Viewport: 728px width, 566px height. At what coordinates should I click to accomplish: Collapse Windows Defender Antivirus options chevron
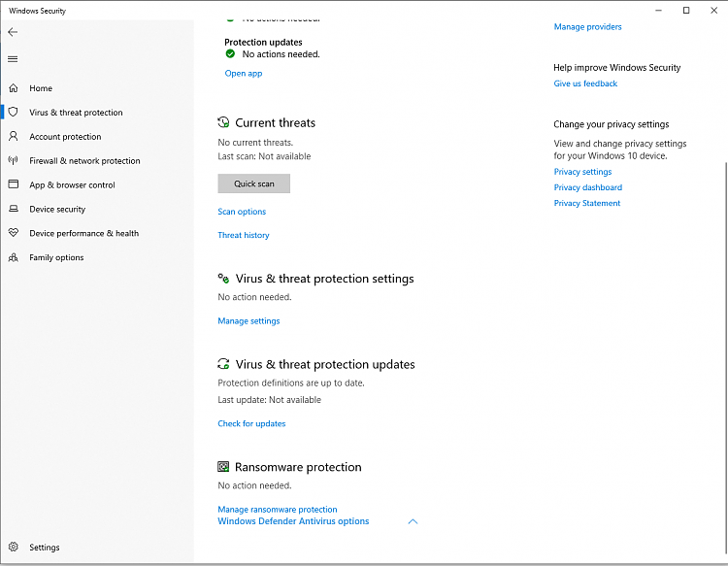(x=413, y=521)
